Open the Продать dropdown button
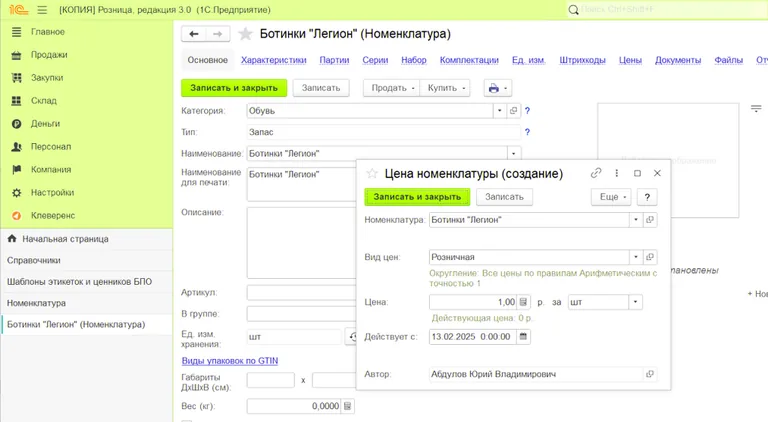The width and height of the screenshot is (768, 422). [x=391, y=88]
